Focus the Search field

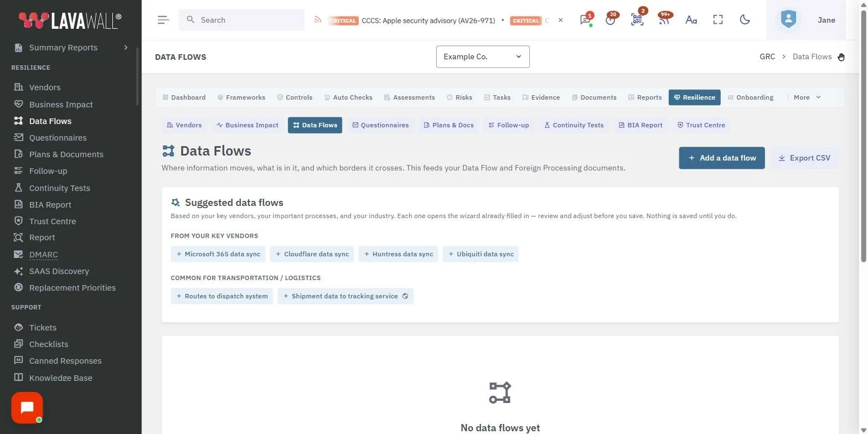coord(241,20)
